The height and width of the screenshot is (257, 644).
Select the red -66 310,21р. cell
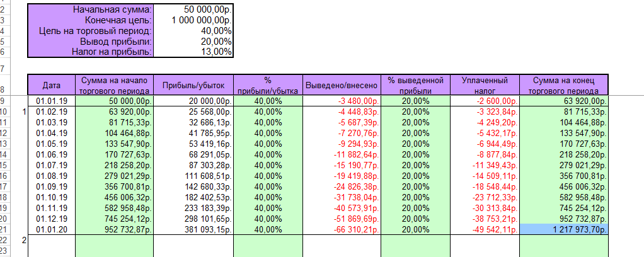[x=341, y=229]
